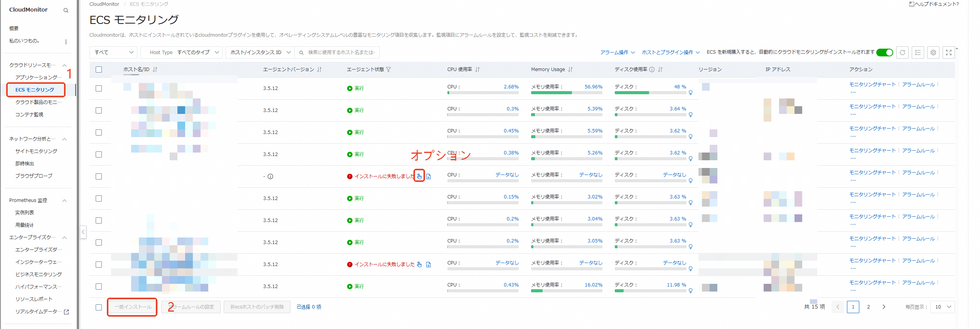Sort by Memory Usage sort icon
This screenshot has width=980, height=329.
tap(570, 70)
